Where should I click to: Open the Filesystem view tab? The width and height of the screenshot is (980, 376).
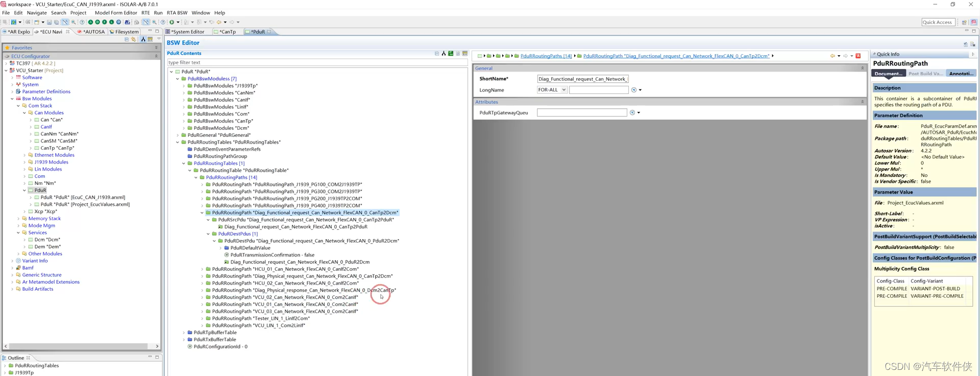coord(124,32)
